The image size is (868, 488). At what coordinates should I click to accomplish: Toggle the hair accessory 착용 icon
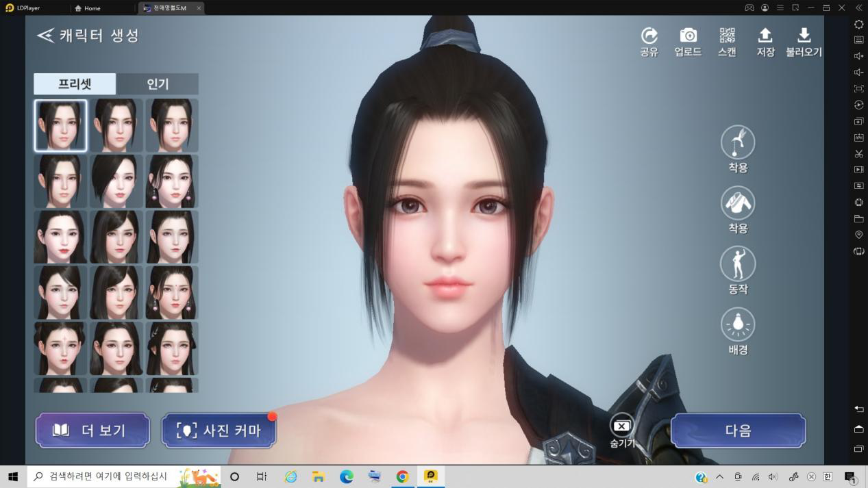click(738, 142)
